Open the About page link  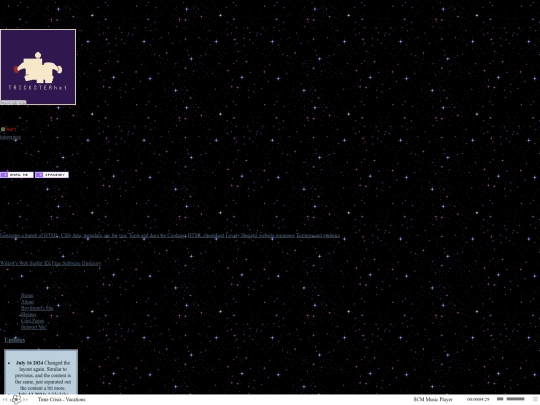pos(28,302)
